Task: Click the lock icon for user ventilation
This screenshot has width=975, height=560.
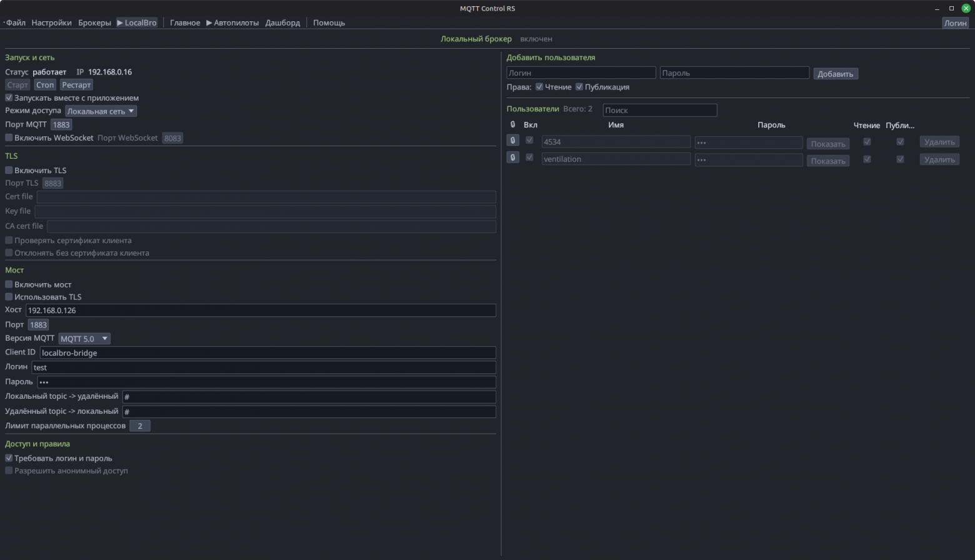Action: click(512, 157)
